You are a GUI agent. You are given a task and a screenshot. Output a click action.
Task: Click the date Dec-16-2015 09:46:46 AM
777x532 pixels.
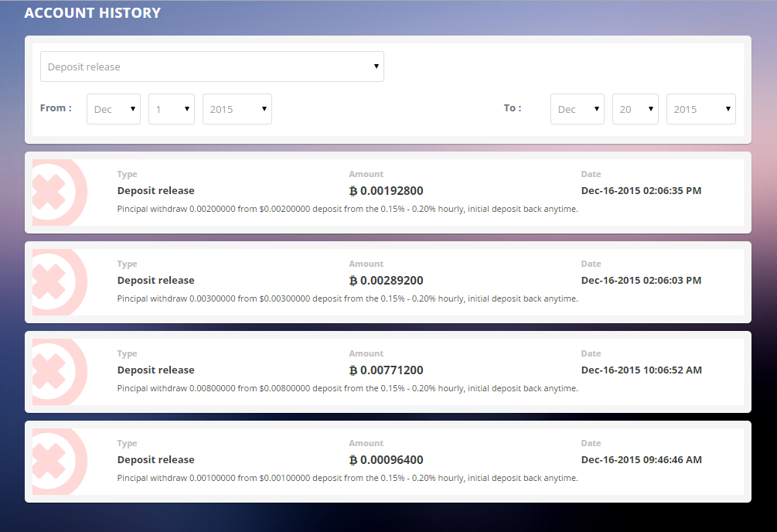(641, 460)
